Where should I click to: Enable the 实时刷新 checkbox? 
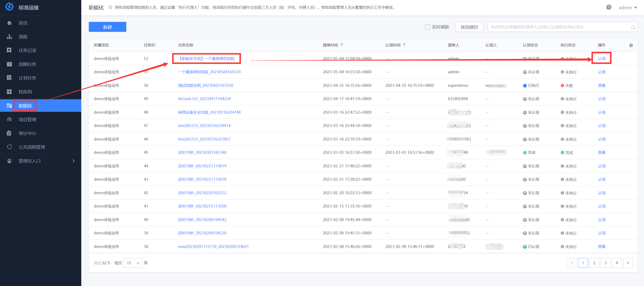click(x=427, y=27)
